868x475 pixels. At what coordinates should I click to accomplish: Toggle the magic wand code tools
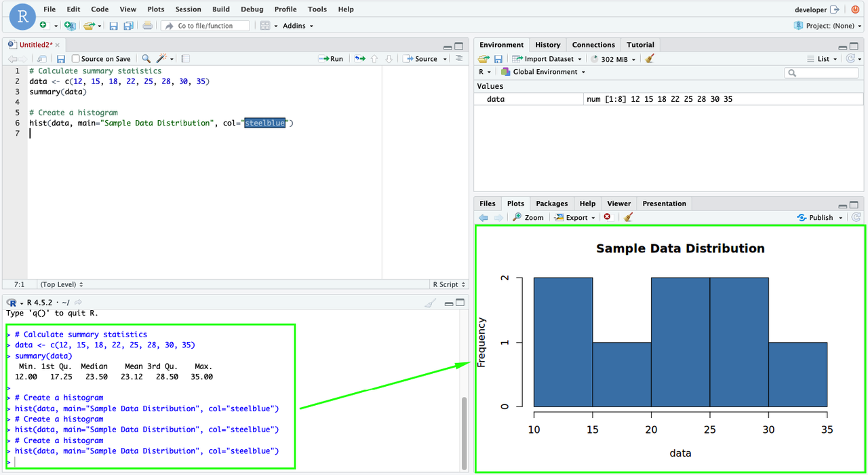pyautogui.click(x=161, y=58)
